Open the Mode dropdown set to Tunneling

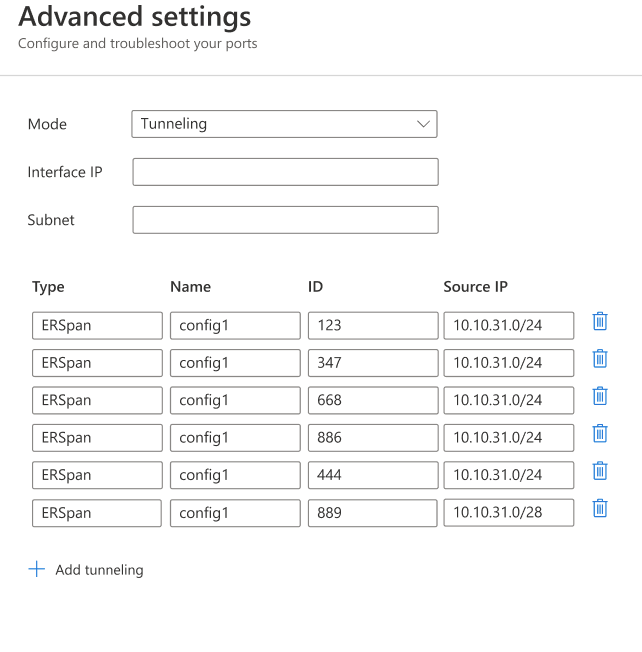coord(284,124)
